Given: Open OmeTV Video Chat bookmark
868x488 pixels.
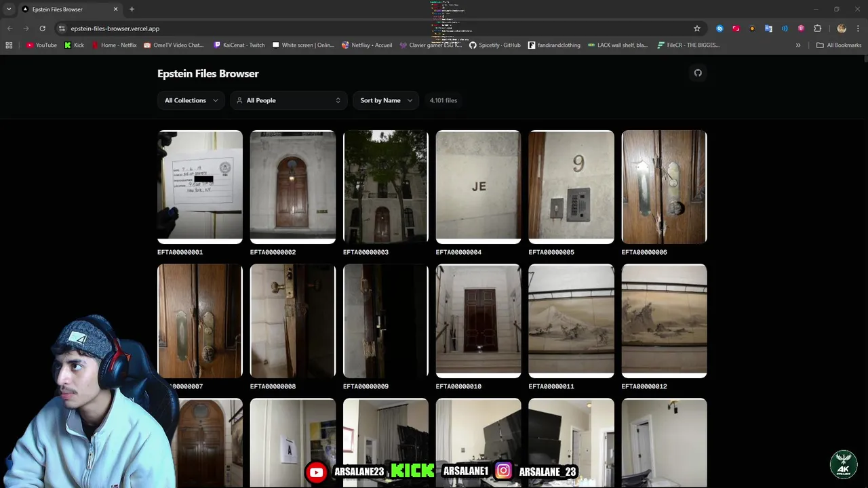Looking at the screenshot, I should (174, 45).
